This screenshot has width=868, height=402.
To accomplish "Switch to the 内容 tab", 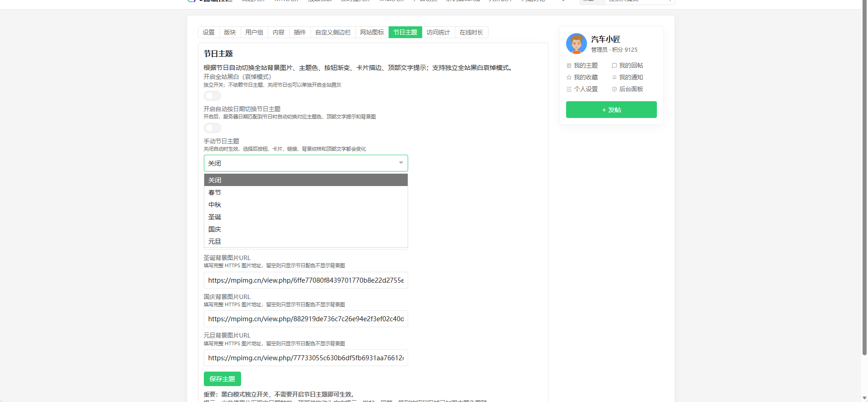I will [x=279, y=32].
